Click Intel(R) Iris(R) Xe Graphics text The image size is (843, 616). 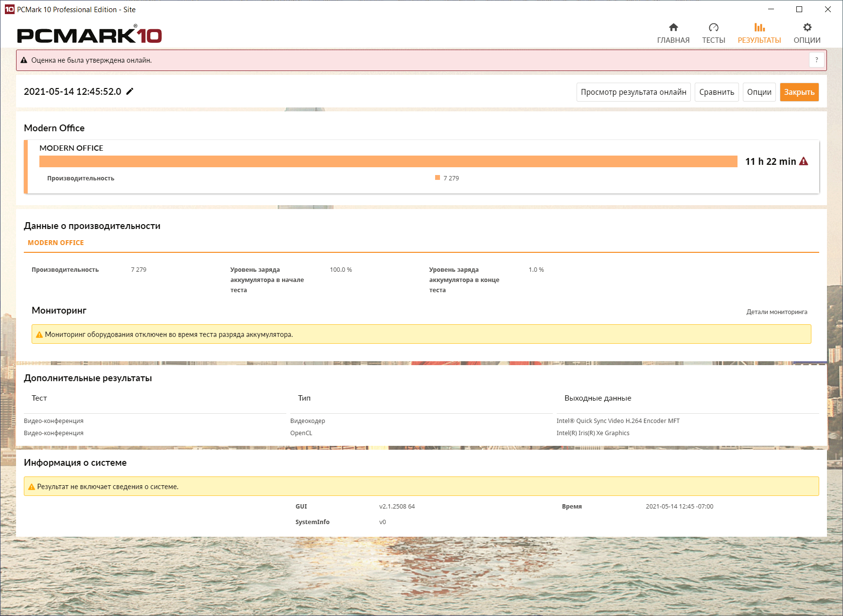pos(593,433)
